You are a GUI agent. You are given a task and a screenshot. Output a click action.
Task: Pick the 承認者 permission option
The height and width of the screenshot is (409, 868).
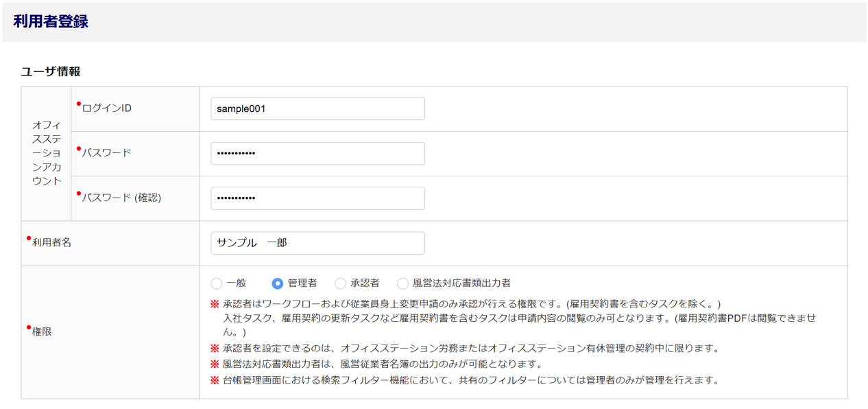[x=340, y=283]
